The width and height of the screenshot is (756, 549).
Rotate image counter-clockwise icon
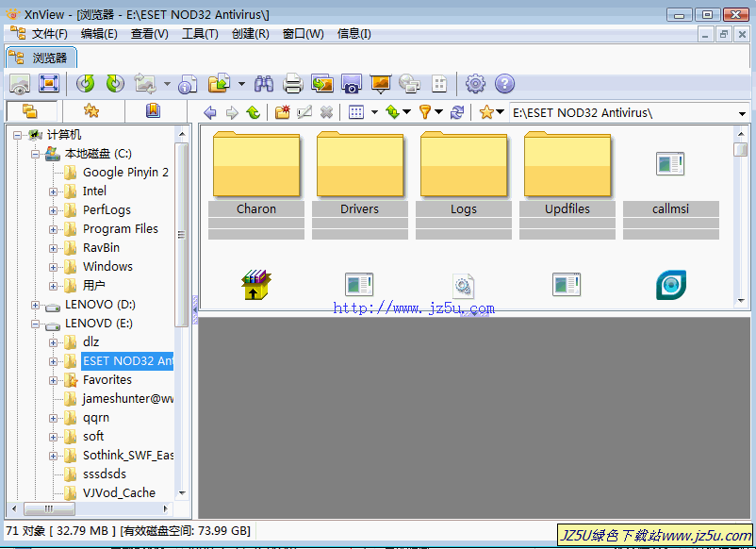[x=86, y=84]
